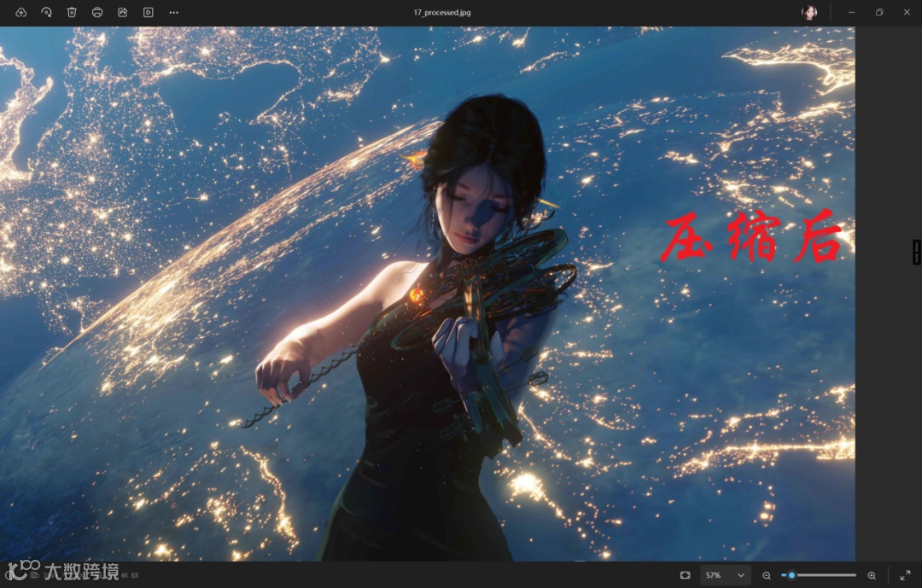Screen dimensions: 922x588
Task: Click the displayed photo of the woman
Action: coord(428,294)
